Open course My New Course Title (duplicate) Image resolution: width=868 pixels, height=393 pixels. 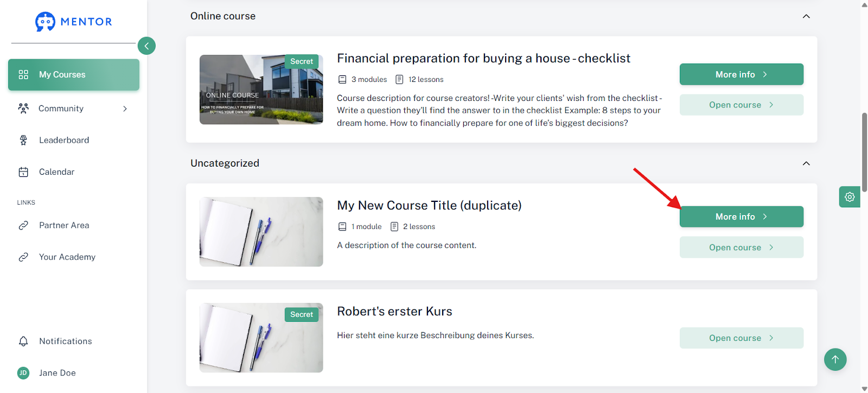point(741,248)
